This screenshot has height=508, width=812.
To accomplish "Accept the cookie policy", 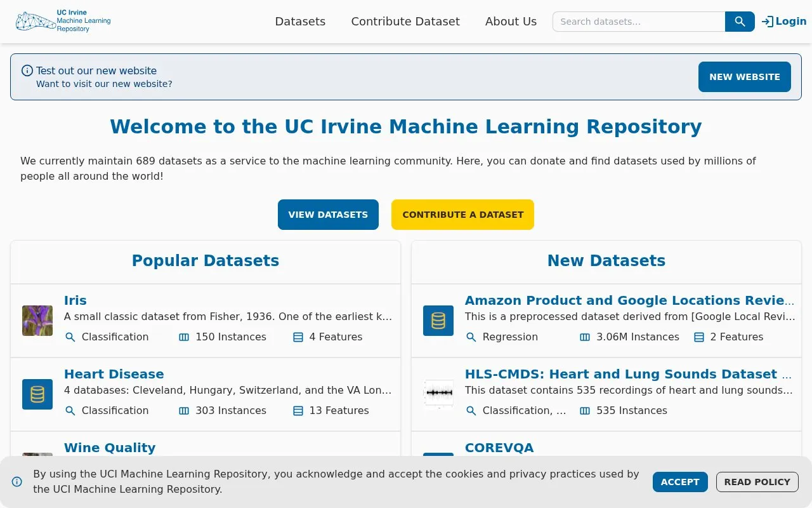I will tap(680, 482).
